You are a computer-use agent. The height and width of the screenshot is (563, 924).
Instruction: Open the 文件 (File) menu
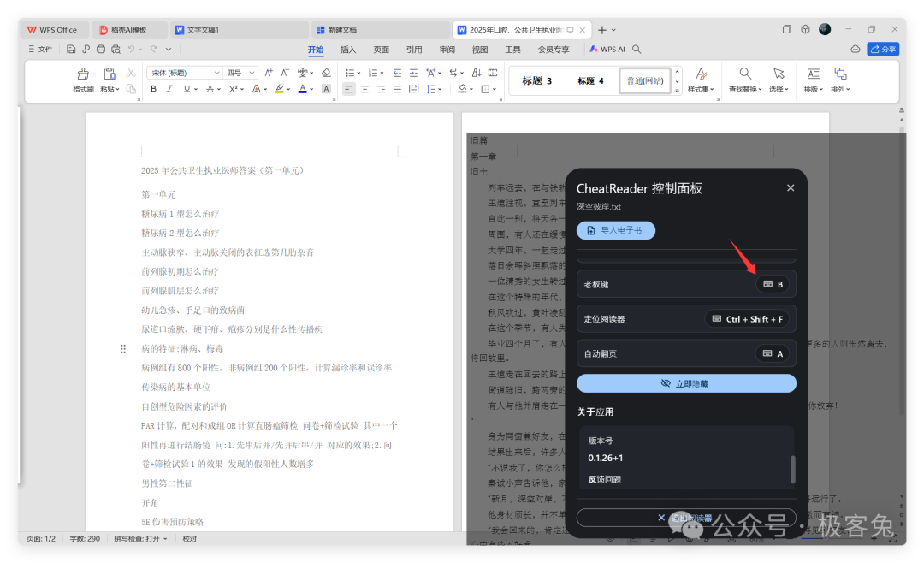click(41, 50)
